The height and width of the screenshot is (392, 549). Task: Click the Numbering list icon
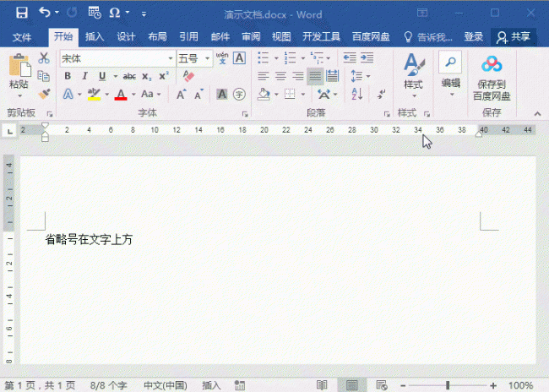pos(290,57)
